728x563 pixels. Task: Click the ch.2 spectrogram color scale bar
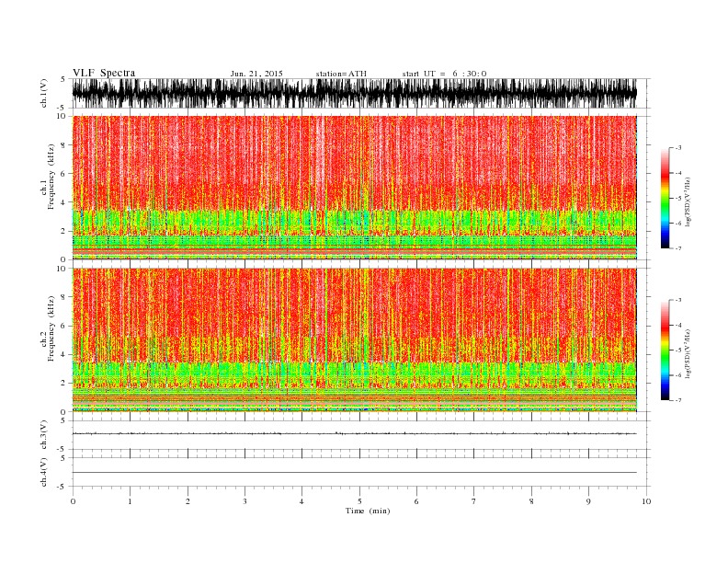665,350
